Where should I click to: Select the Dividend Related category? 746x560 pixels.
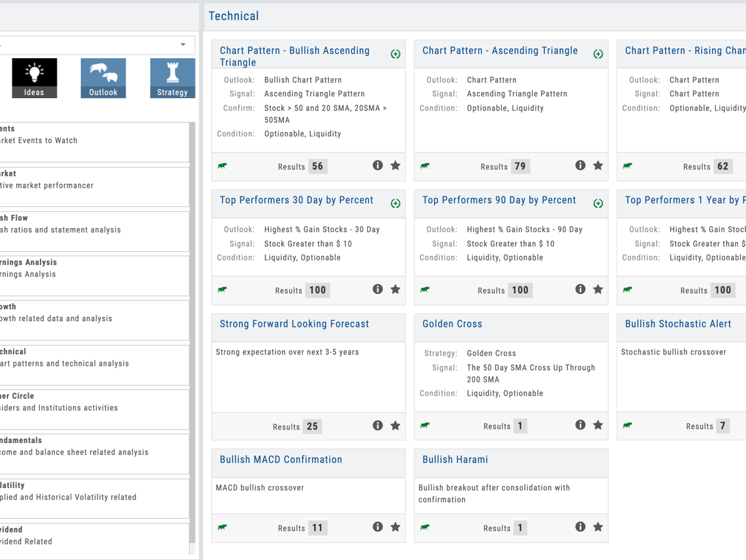click(94, 536)
